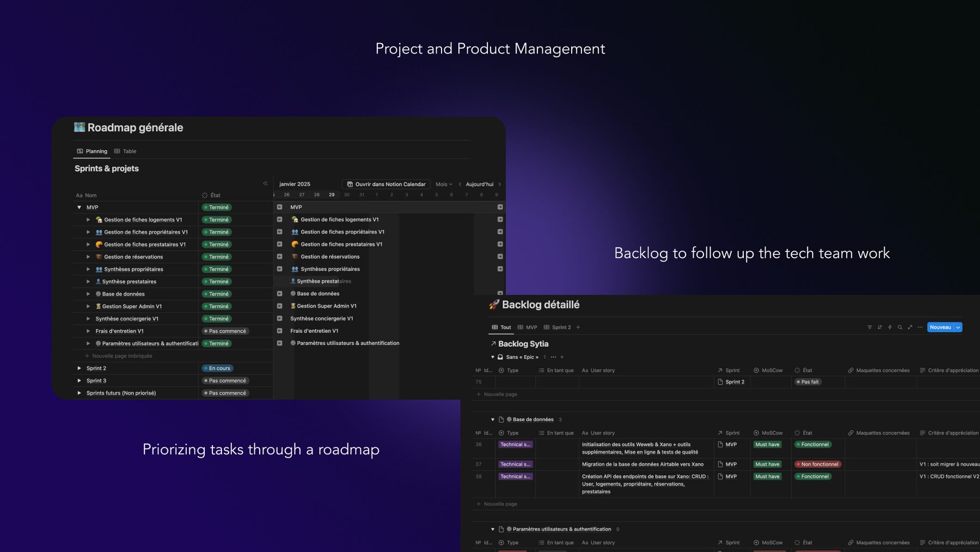Select the Tout backlog tab
Viewport: 980px width, 552px height.
pos(501,327)
